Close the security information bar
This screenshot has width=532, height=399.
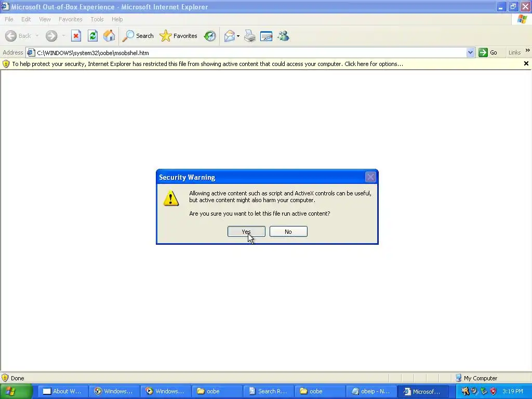click(526, 63)
